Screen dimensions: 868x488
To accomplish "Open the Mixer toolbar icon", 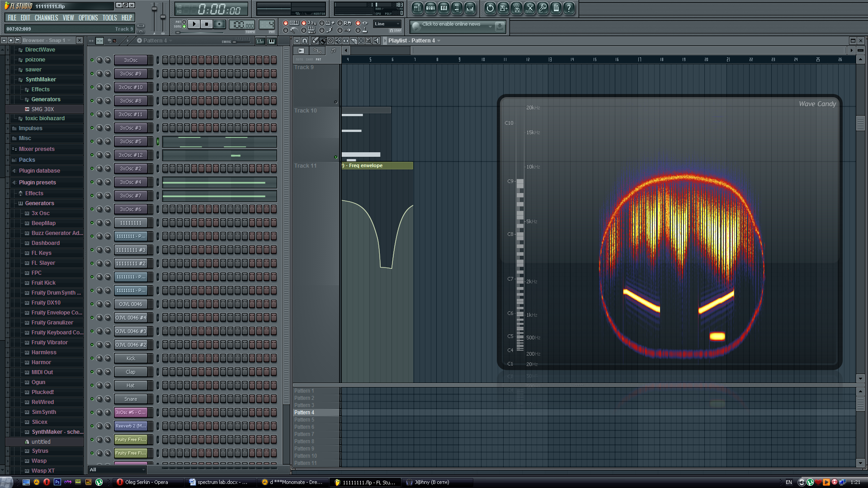I will click(x=470, y=8).
